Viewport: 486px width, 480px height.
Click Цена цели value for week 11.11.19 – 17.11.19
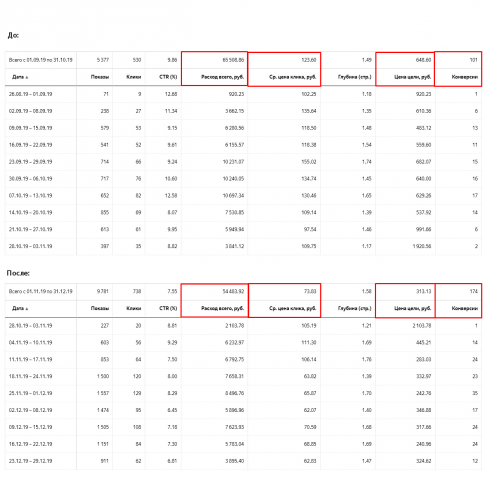(x=423, y=360)
